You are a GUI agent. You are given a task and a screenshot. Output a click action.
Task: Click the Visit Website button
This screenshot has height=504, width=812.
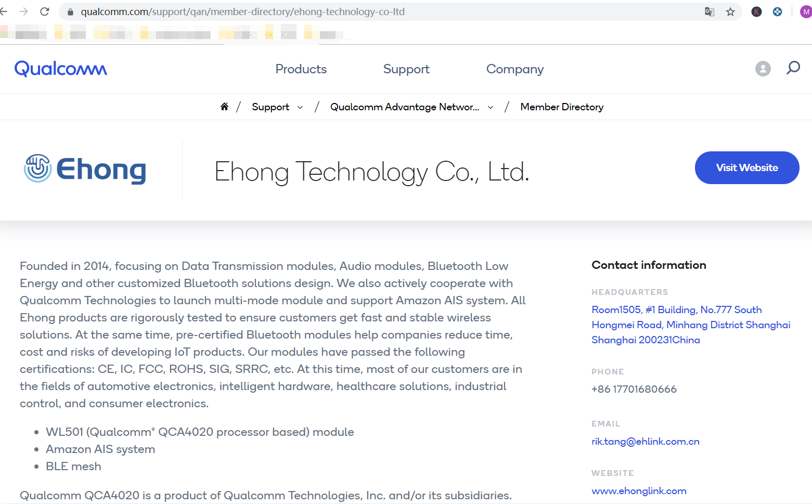click(747, 167)
